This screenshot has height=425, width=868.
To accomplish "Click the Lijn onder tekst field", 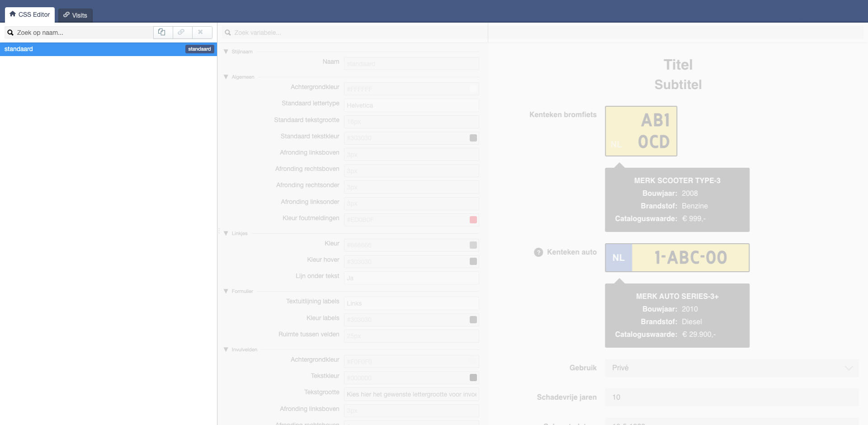I will (411, 278).
